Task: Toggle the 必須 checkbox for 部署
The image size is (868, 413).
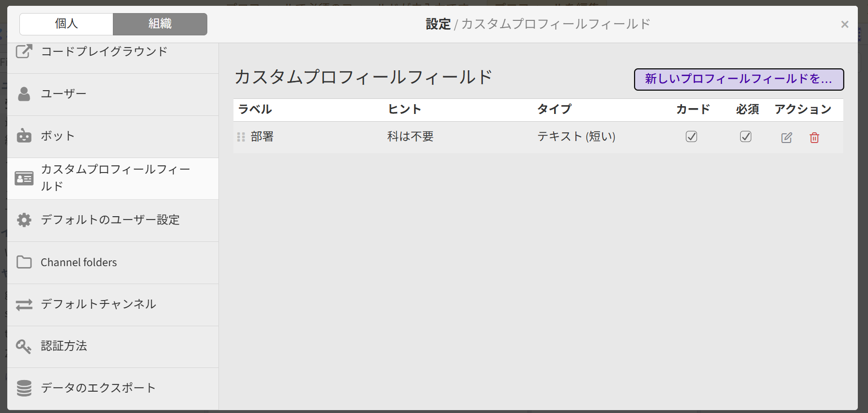Action: pyautogui.click(x=745, y=137)
